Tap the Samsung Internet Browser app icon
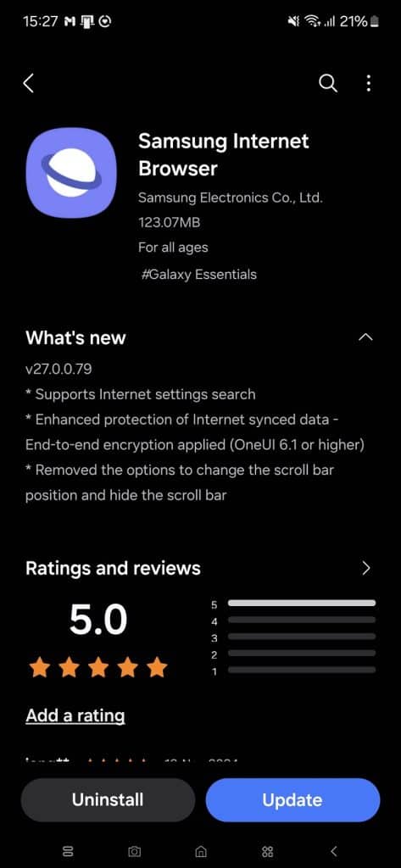The height and width of the screenshot is (868, 401). coord(71,173)
